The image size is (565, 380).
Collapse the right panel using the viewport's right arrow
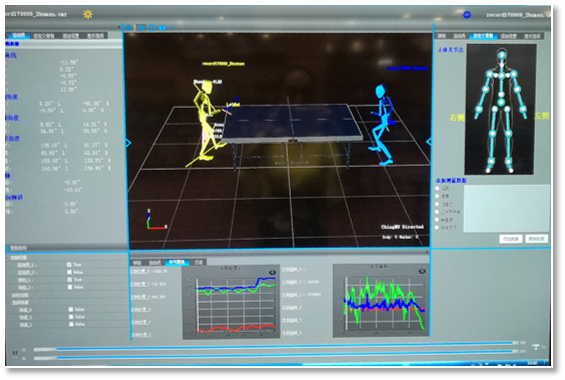tap(428, 142)
